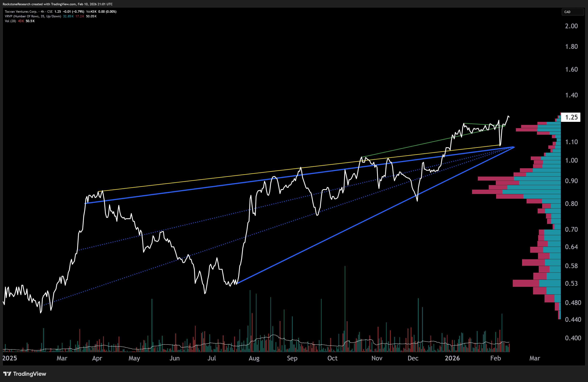588x382 pixels.
Task: Click the Aug label on time axis
Action: coord(254,358)
